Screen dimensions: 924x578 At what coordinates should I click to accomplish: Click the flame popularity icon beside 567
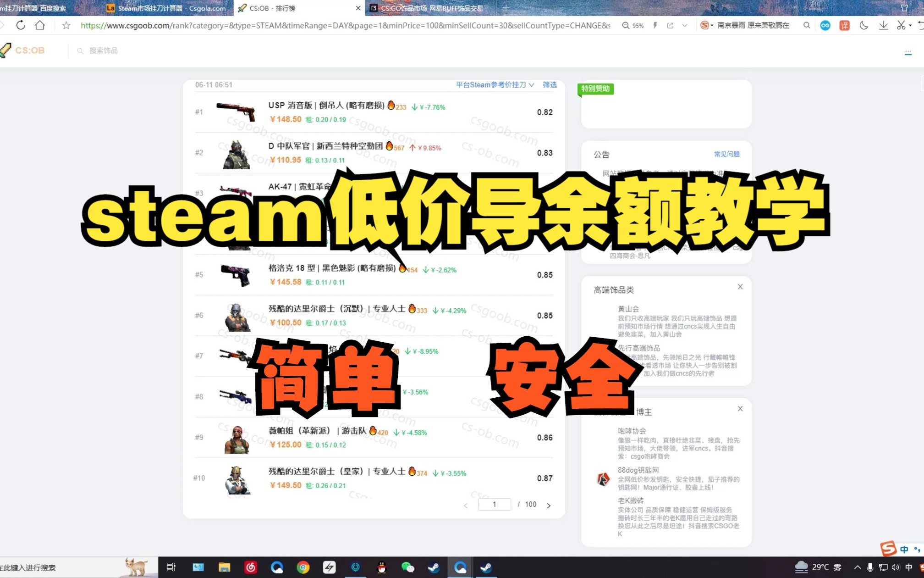pyautogui.click(x=390, y=146)
